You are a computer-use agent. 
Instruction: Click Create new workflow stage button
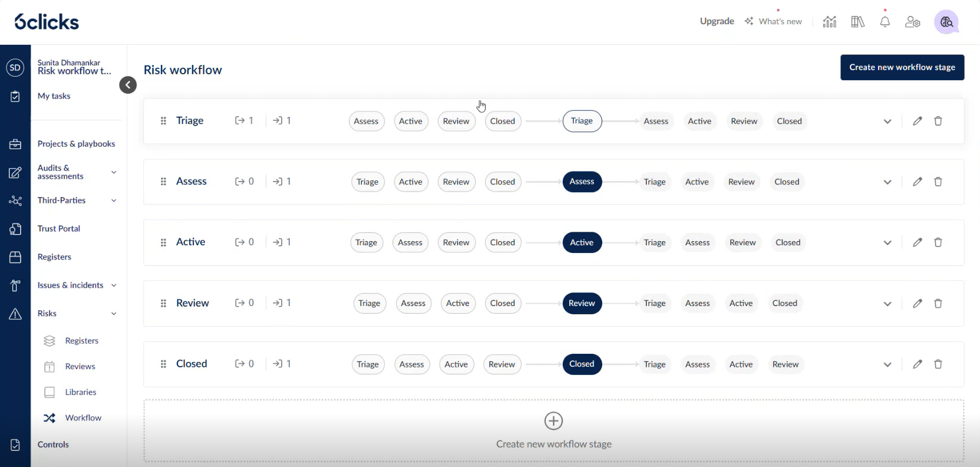(902, 67)
